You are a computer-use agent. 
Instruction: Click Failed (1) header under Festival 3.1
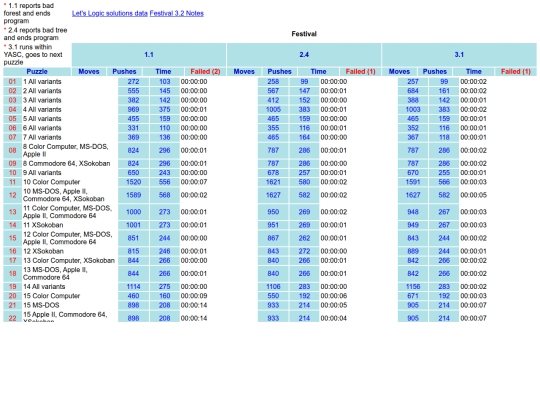516,72
